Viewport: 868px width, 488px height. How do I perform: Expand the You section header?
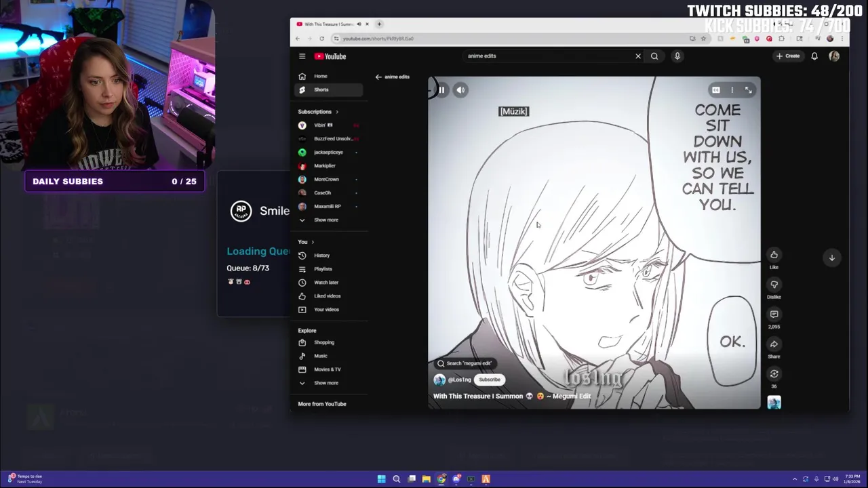tap(306, 242)
